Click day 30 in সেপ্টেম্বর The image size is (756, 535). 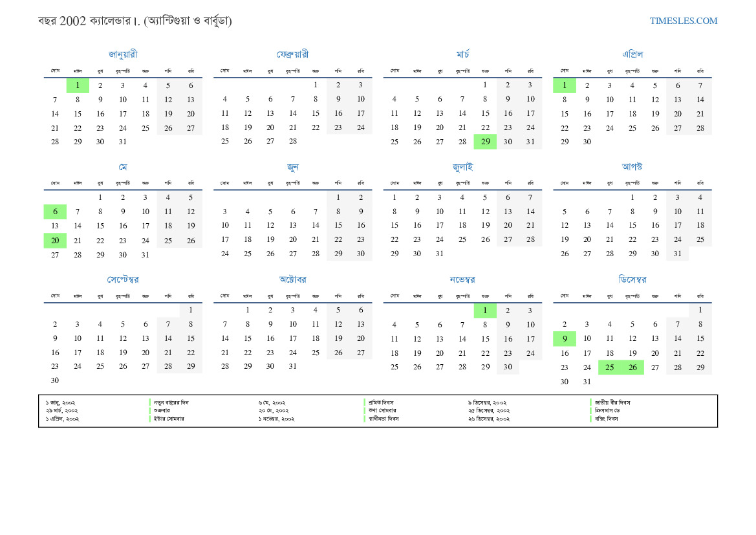pyautogui.click(x=55, y=380)
